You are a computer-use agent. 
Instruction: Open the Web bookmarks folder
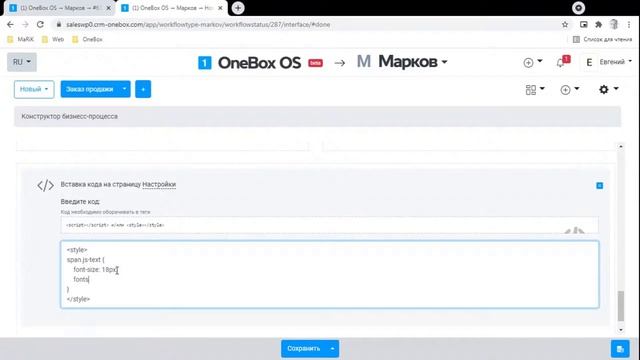(x=53, y=39)
